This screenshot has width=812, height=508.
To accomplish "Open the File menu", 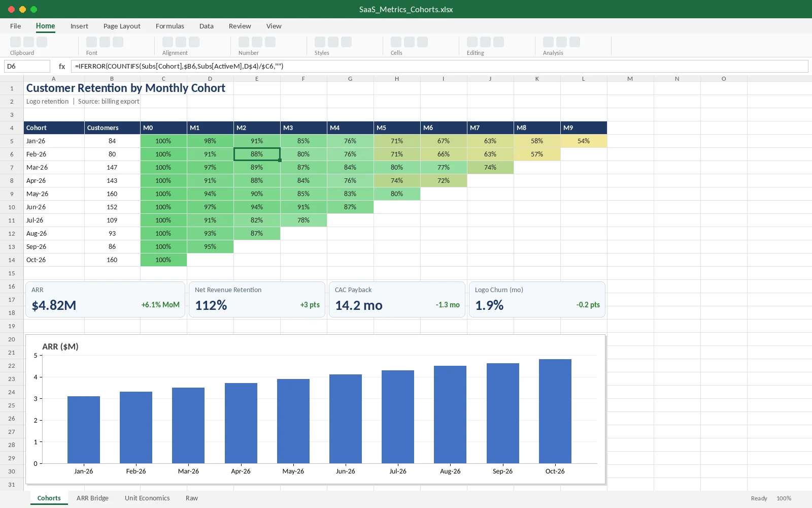I will pos(16,26).
